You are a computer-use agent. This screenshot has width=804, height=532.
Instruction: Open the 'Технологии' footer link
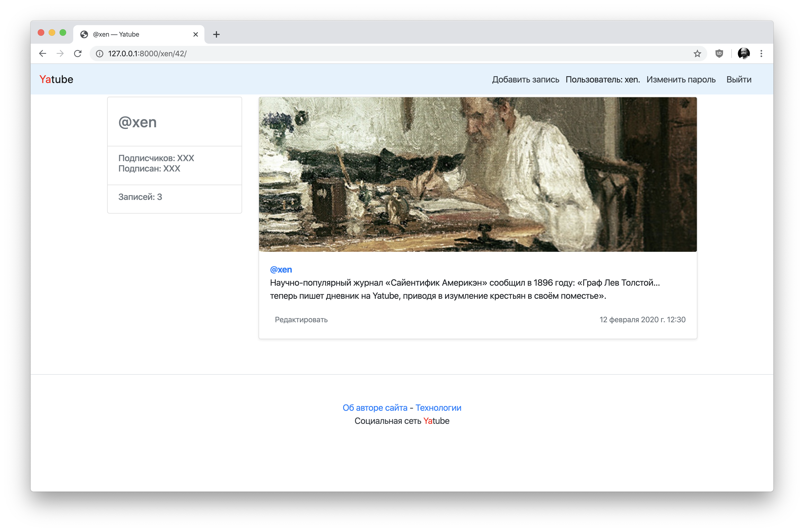click(438, 407)
